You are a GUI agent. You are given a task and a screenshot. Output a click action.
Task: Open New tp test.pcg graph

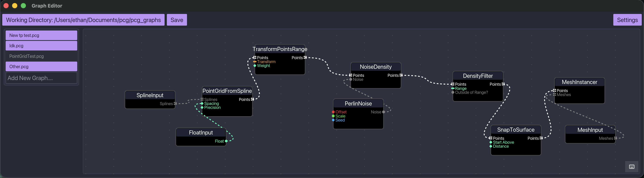41,35
